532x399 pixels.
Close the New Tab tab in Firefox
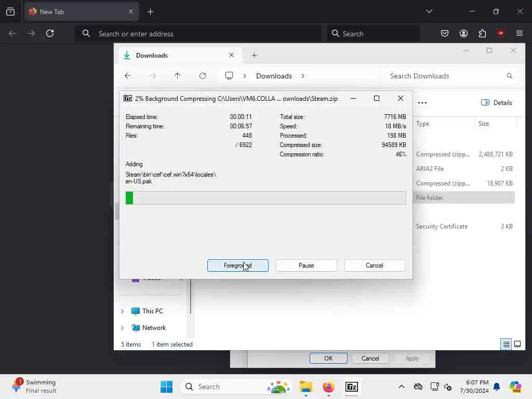[x=131, y=11]
